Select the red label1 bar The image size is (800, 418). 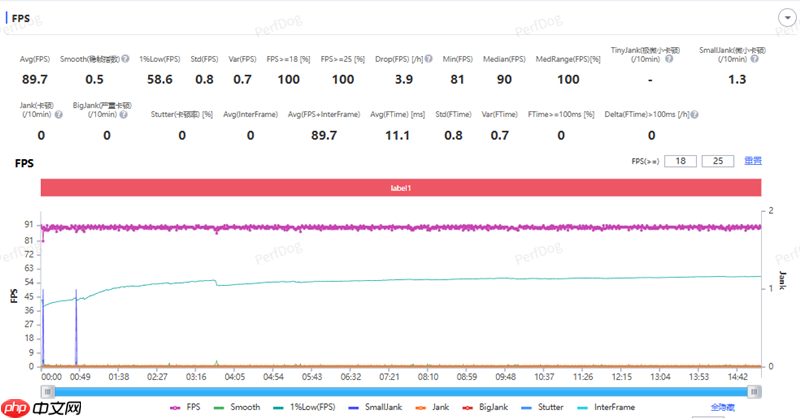pyautogui.click(x=400, y=187)
